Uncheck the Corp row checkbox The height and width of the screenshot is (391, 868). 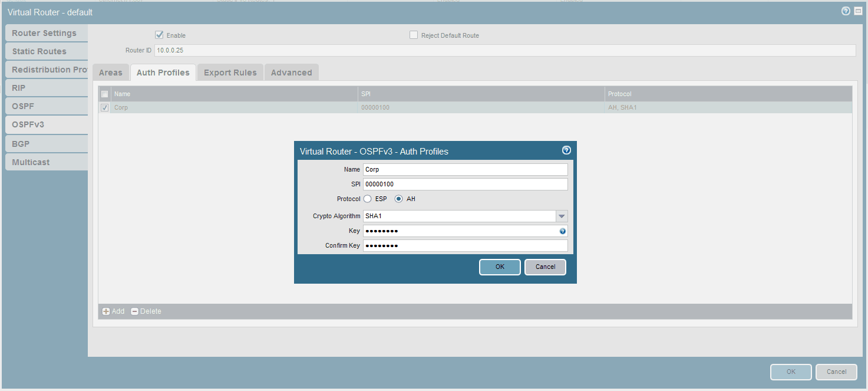104,107
